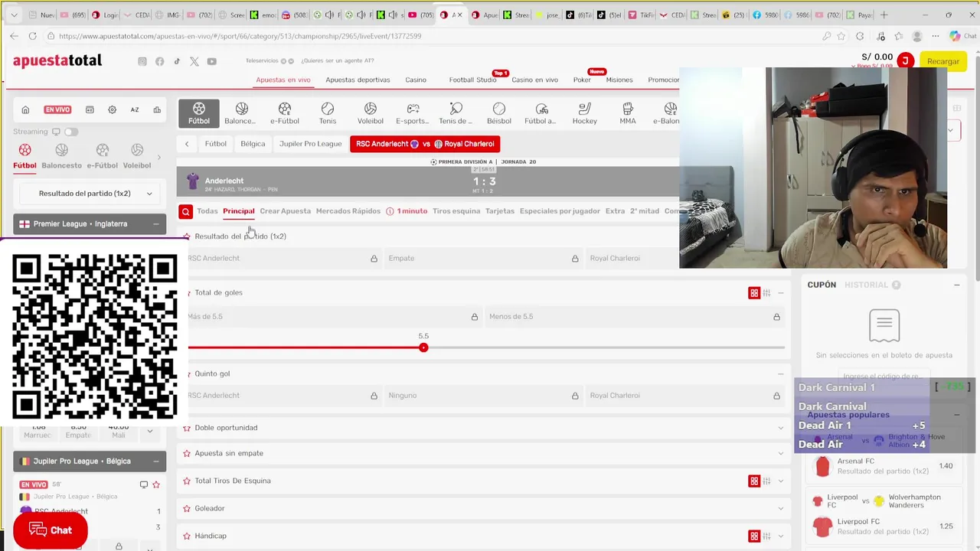Open the Facebook social icon in header
Image resolution: width=980 pixels, height=551 pixels.
click(x=159, y=61)
